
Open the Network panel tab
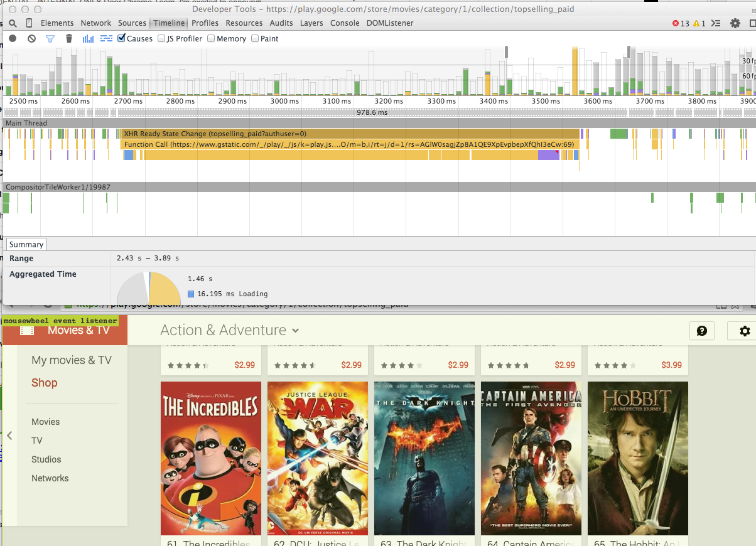(x=96, y=23)
